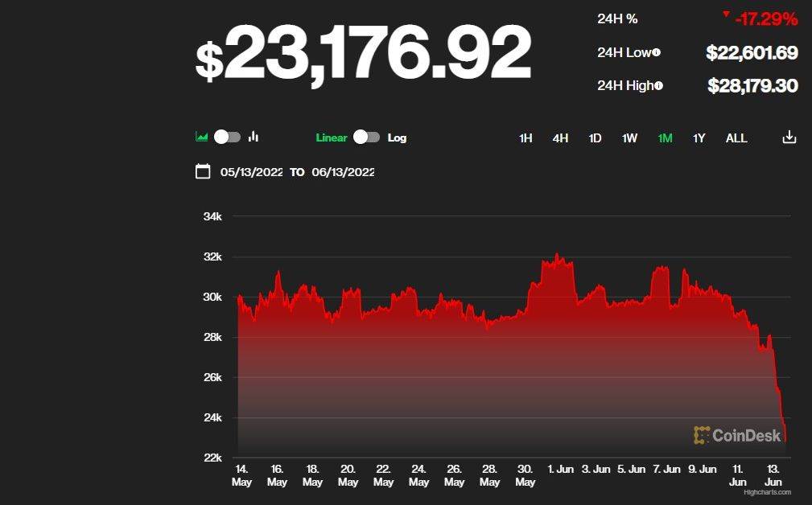
Task: Download the chart using the export icon
Action: tap(788, 138)
